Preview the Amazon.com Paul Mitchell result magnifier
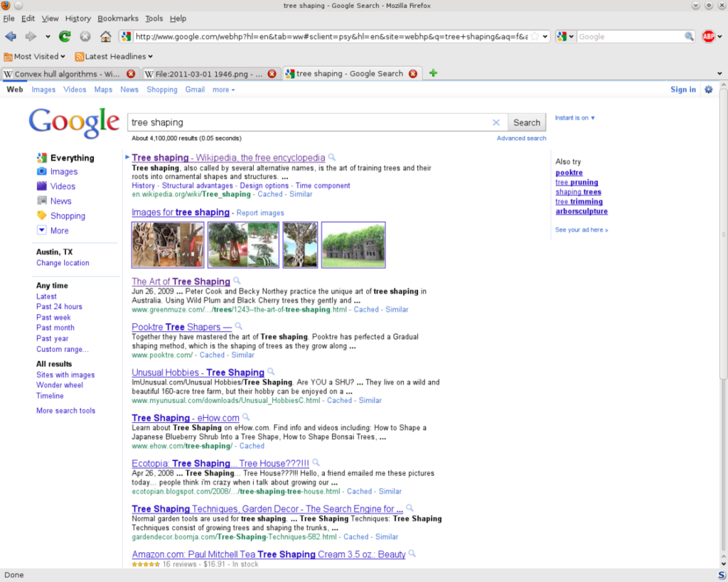This screenshot has height=582, width=728. (x=412, y=554)
